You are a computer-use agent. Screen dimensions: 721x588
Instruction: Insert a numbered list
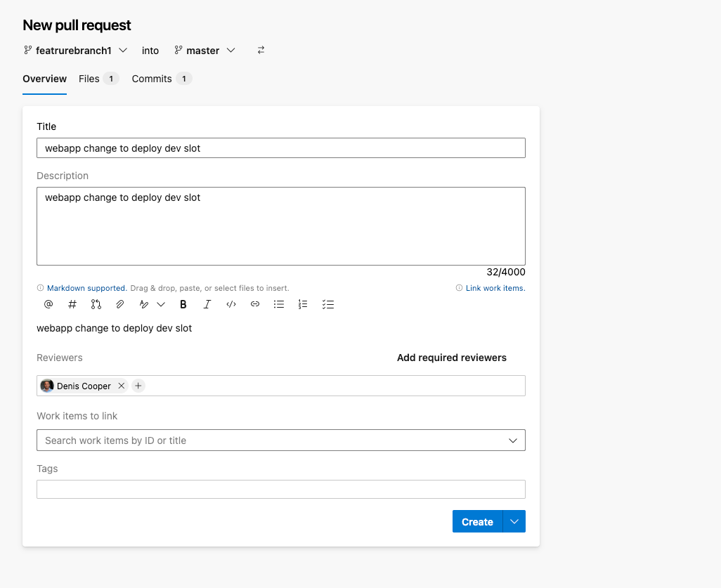303,304
